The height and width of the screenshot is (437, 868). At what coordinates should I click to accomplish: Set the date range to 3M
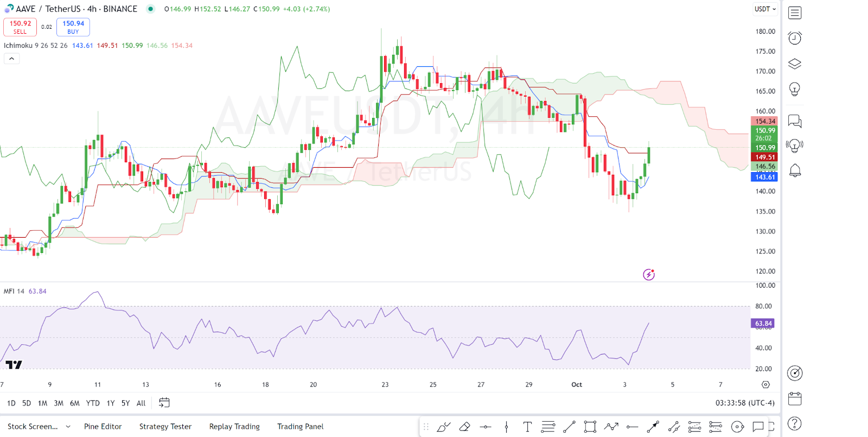[x=59, y=403]
